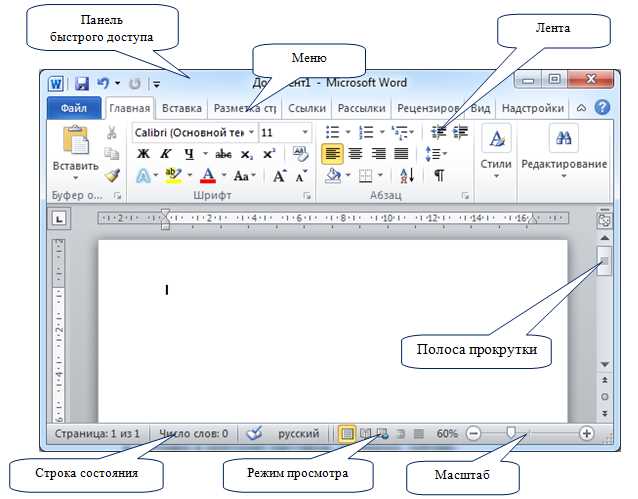Decrease font size with small A icon
Viewport: 638px width, 499px height.
pyautogui.click(x=302, y=176)
